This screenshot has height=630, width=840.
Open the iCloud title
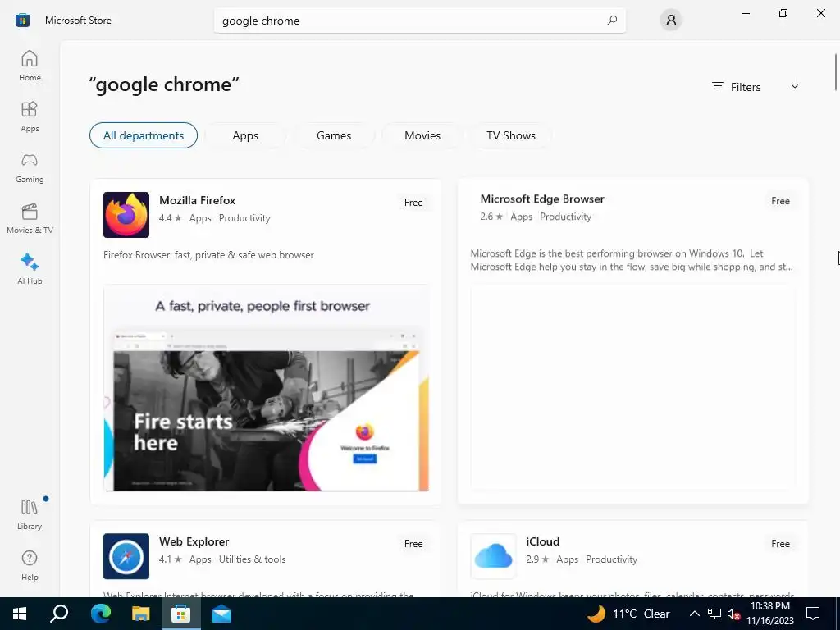click(x=543, y=541)
